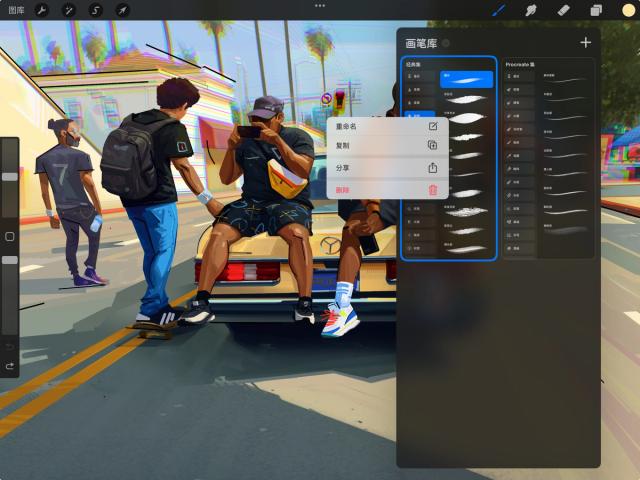Screen dimensions: 640x480
Task: Click the 画笔库 panel title
Action: (421, 43)
